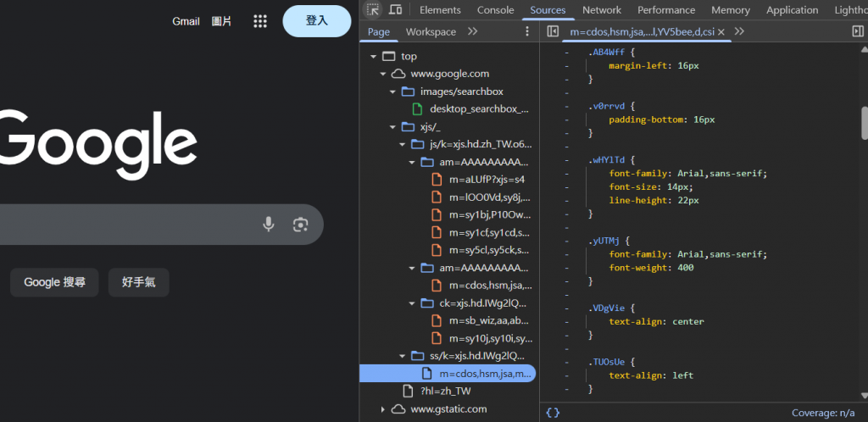The width and height of the screenshot is (868, 422).
Task: Click the Google 搜尋 button
Action: pos(54,283)
